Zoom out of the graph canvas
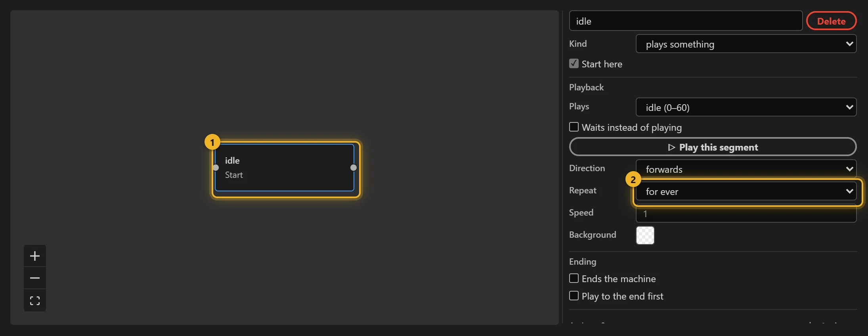868x336 pixels. tap(35, 278)
